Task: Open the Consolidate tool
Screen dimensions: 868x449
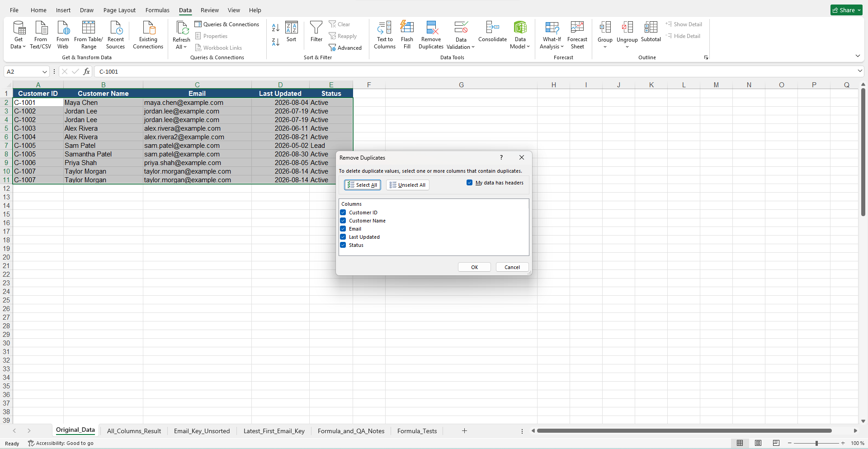Action: [x=492, y=32]
